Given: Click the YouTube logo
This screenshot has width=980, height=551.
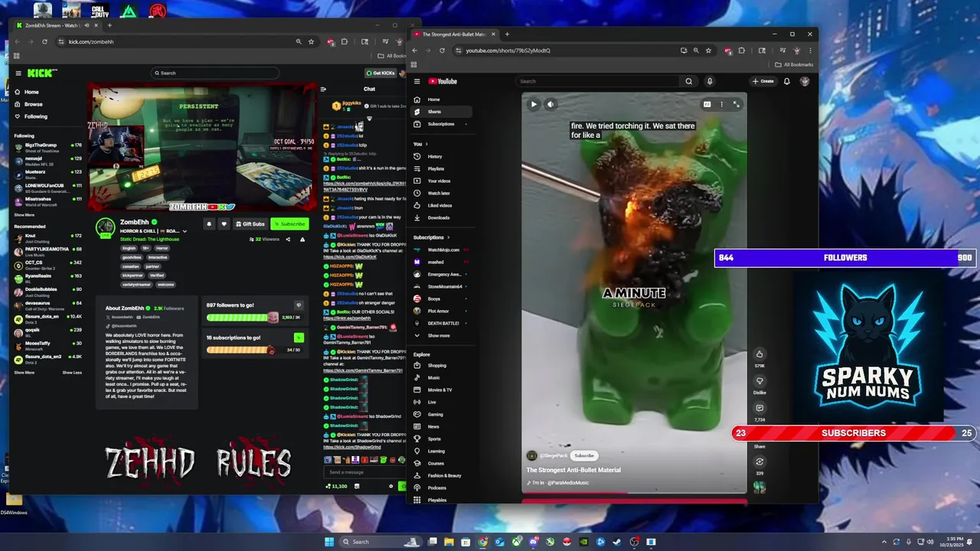Looking at the screenshot, I should point(443,81).
